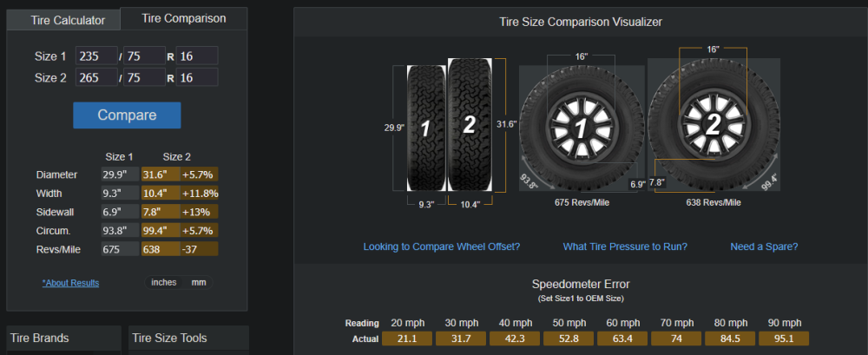
Task: Open Looking to Compare Wheel Offset link
Action: click(442, 247)
